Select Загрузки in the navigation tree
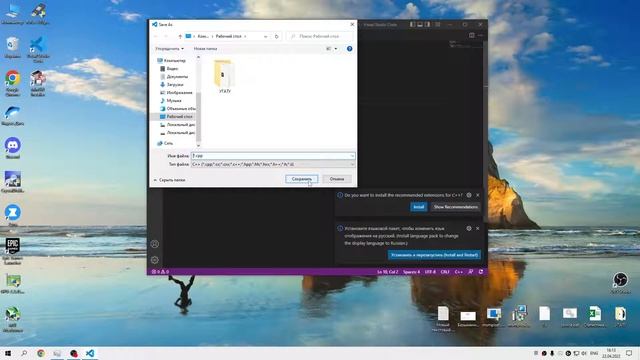The height and width of the screenshot is (360, 640). (172, 84)
